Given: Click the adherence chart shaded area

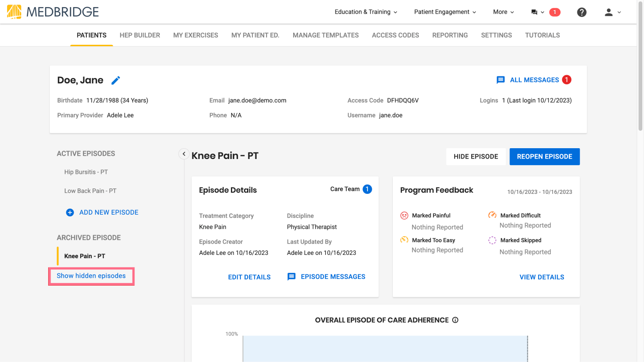Looking at the screenshot, I should (x=385, y=349).
